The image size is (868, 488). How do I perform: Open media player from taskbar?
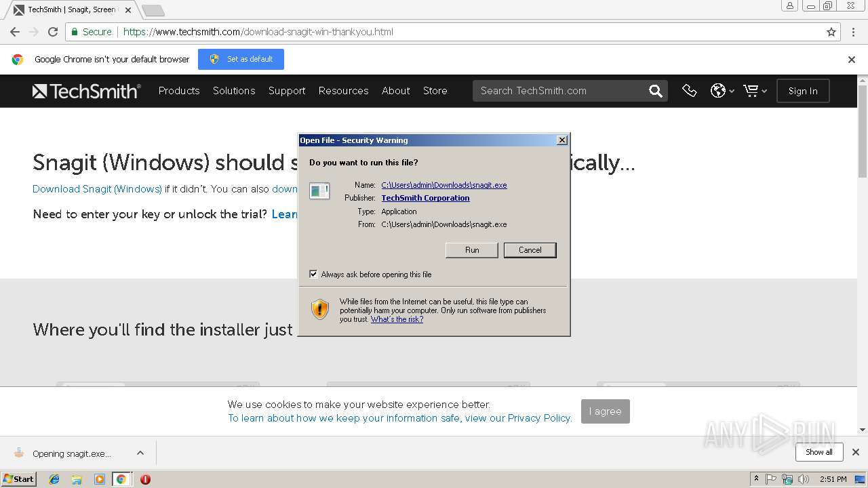(x=100, y=479)
